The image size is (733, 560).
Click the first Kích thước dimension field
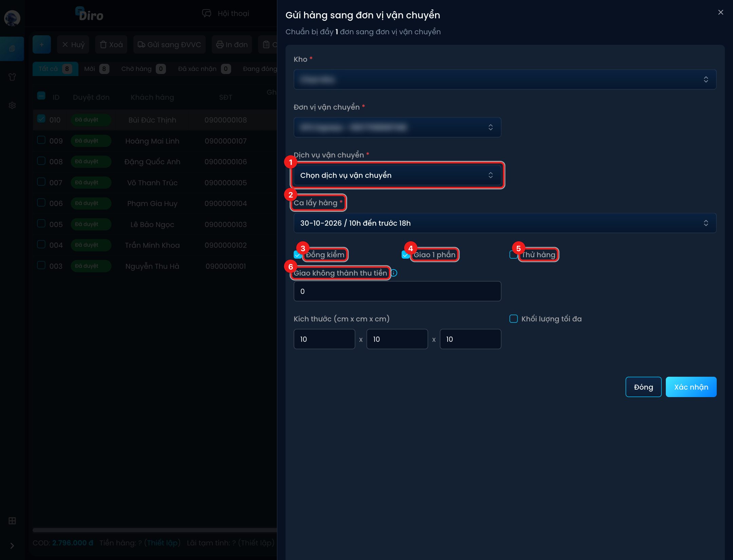pyautogui.click(x=324, y=339)
